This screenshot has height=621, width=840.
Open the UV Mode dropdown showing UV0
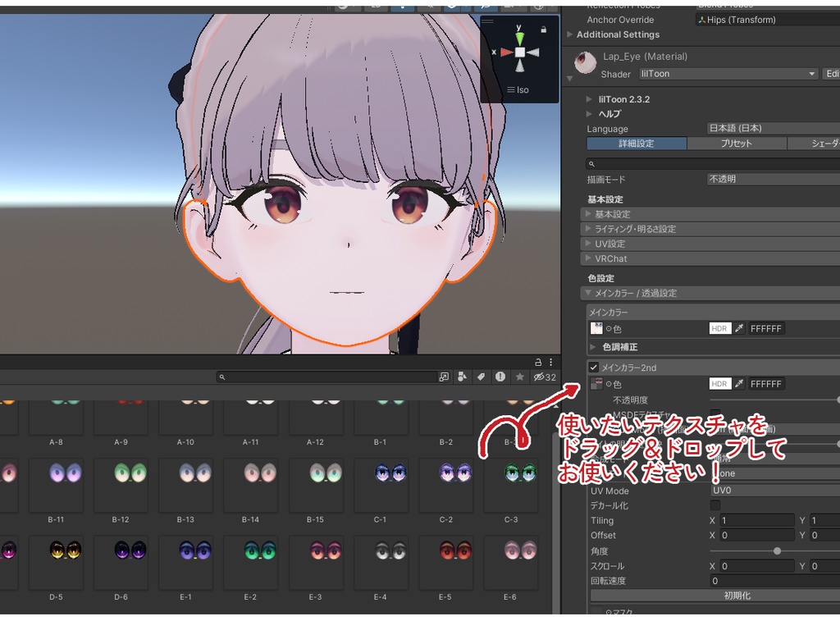774,491
